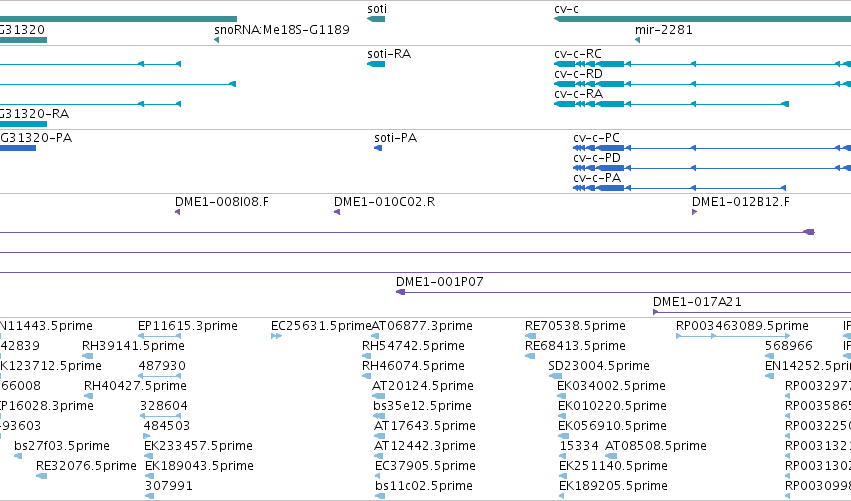Screen dimensions: 851x501
Task: Click the 'EK233457.5prime' EST label
Action: tap(198, 446)
